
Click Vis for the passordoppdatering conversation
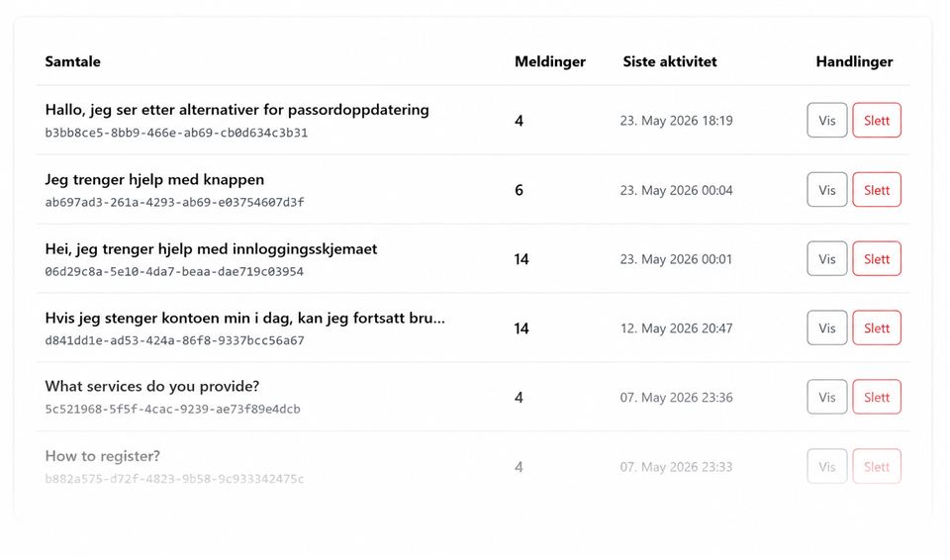tap(827, 120)
